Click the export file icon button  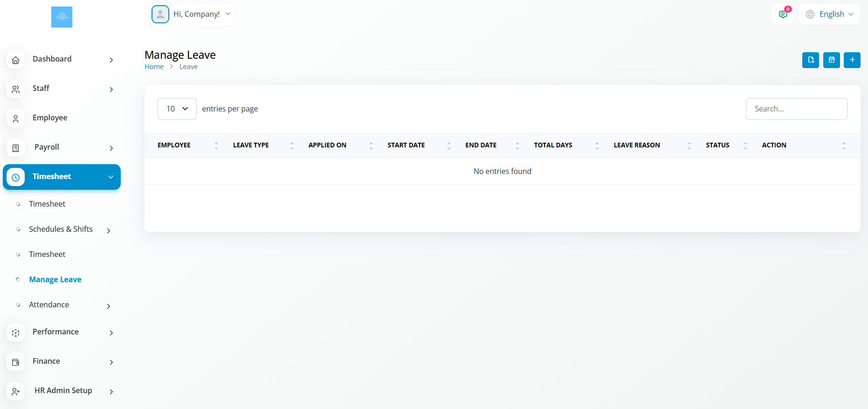[x=810, y=60]
